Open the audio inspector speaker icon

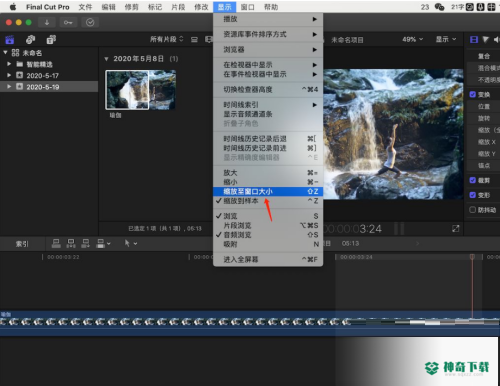pyautogui.click(x=497, y=40)
